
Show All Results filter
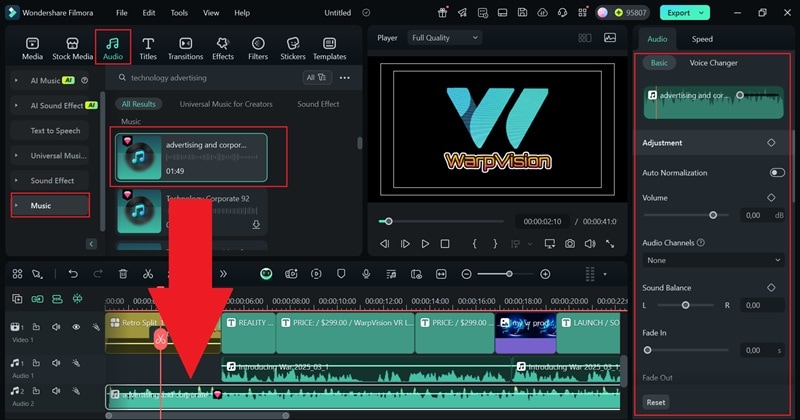(138, 104)
